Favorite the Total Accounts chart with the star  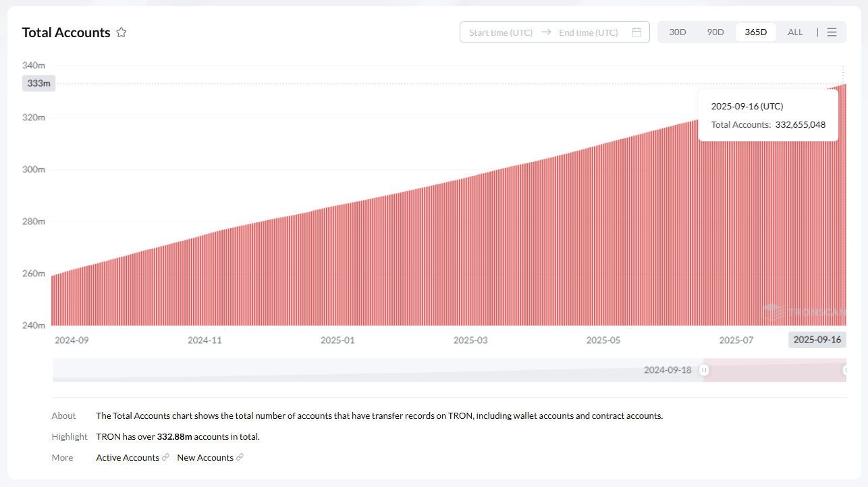[x=121, y=32]
